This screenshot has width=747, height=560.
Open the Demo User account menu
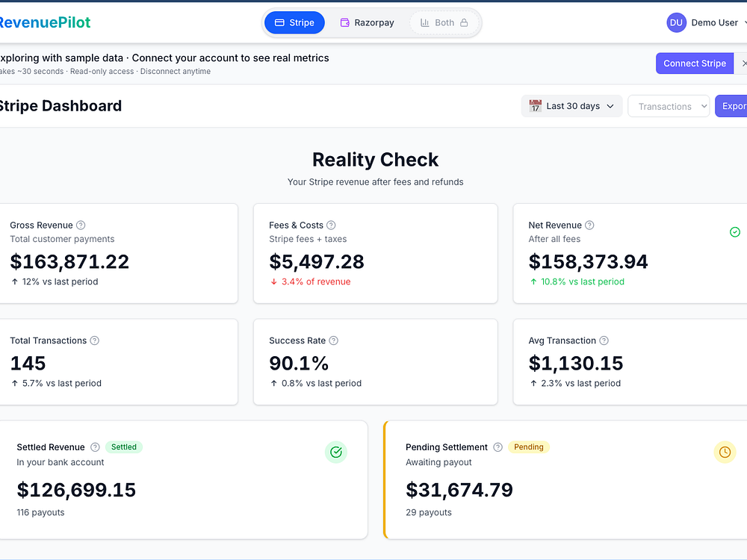(x=707, y=22)
